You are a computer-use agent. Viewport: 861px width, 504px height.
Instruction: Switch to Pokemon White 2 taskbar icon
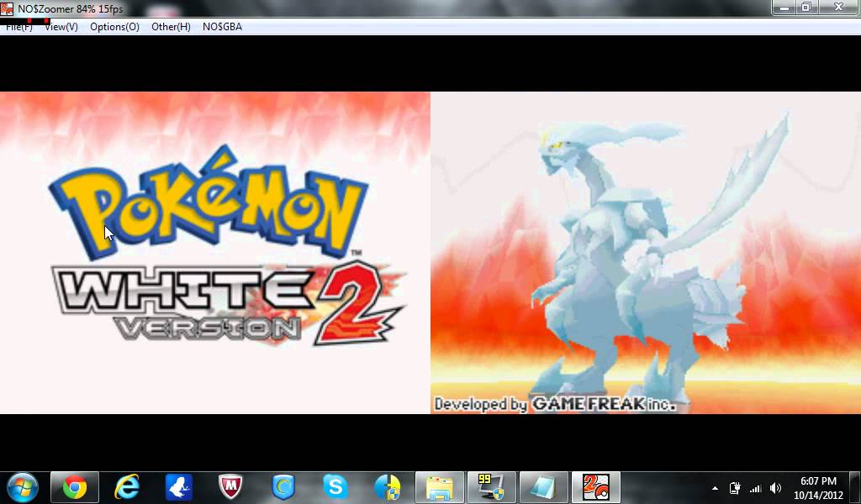pos(596,487)
